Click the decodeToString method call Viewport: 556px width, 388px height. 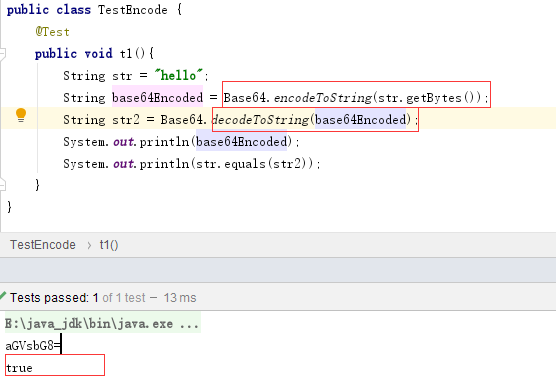pyautogui.click(x=260, y=120)
